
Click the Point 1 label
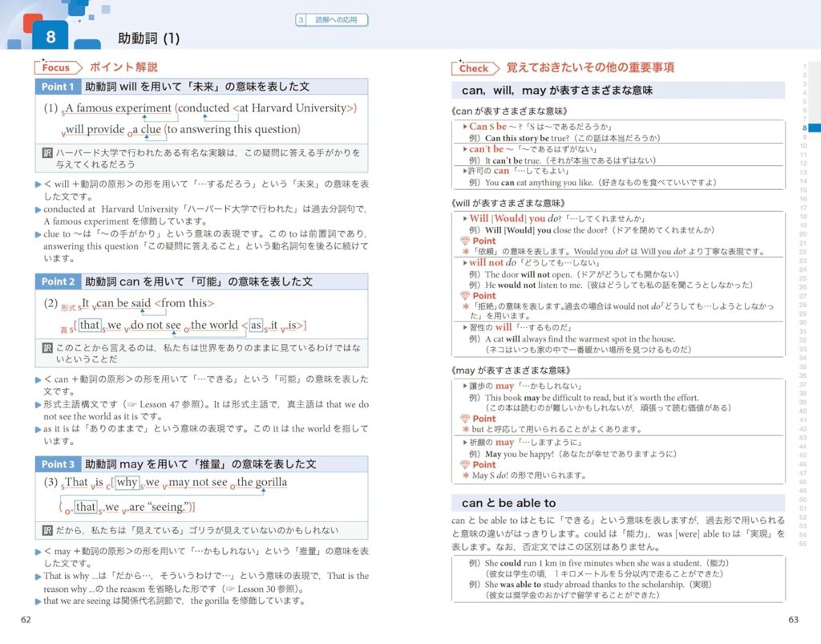pos(58,87)
